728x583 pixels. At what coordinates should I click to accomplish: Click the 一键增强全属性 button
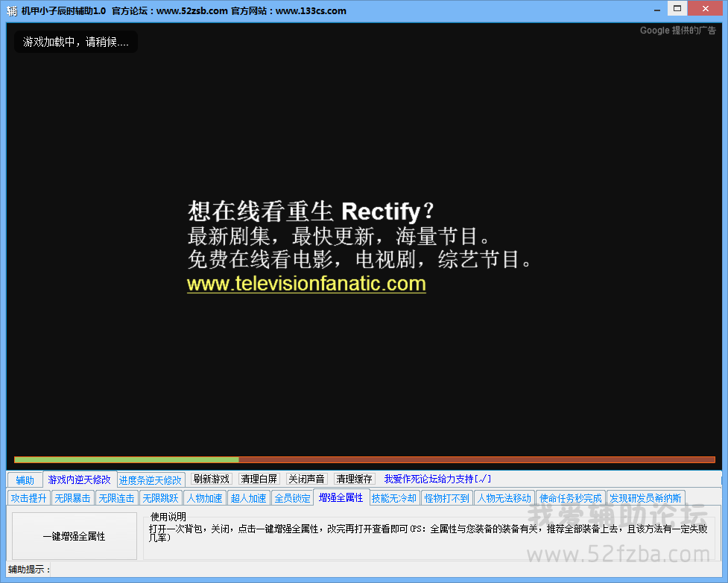point(75,536)
